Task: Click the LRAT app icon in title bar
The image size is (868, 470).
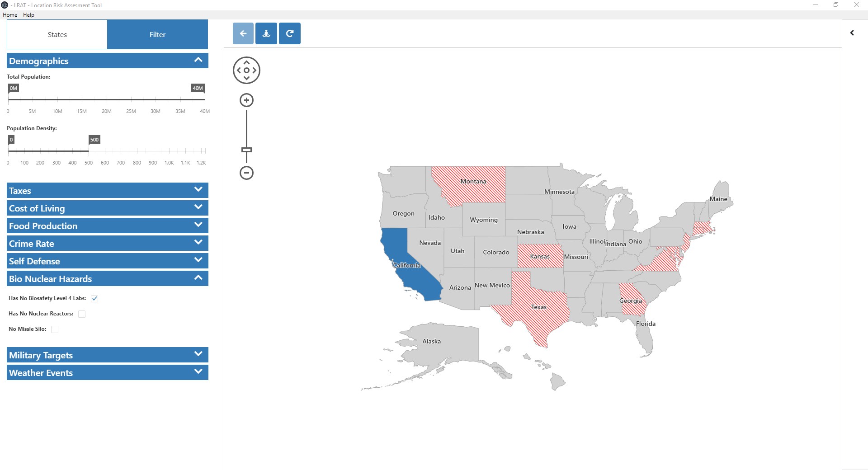Action: [5, 5]
